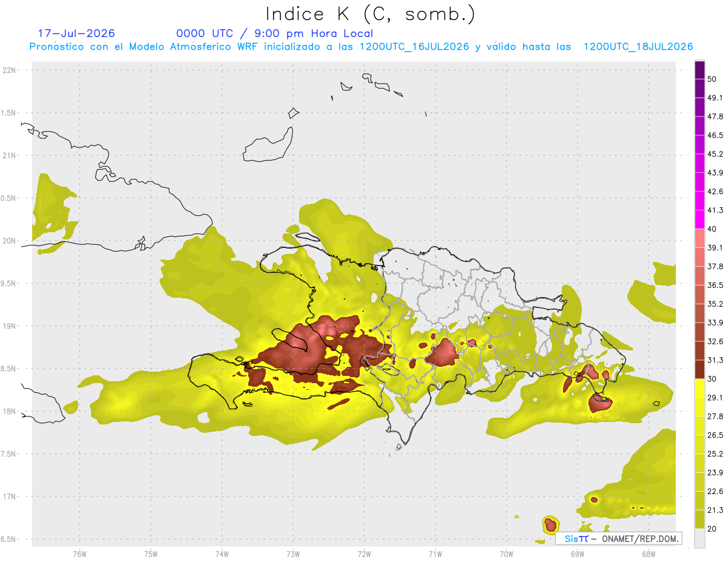728x562 pixels.
Task: Click the date label '17-Jul-2026'
Action: tap(76, 33)
